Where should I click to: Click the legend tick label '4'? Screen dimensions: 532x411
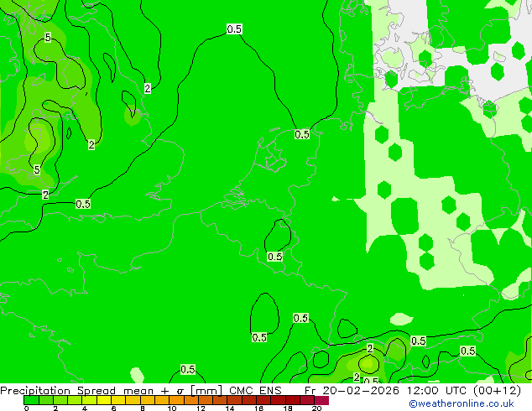[x=85, y=408]
